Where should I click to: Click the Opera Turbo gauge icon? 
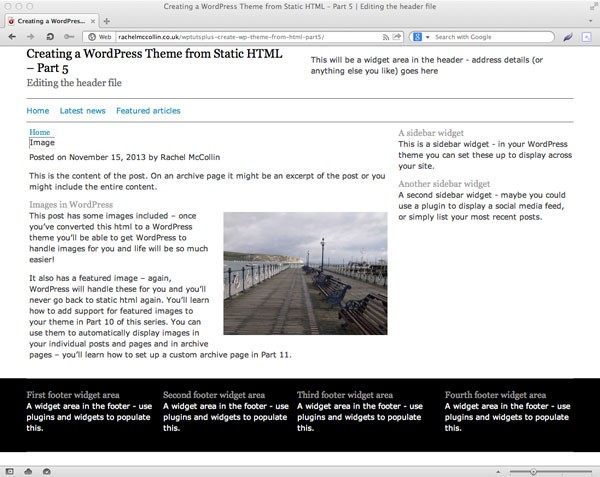(47, 471)
